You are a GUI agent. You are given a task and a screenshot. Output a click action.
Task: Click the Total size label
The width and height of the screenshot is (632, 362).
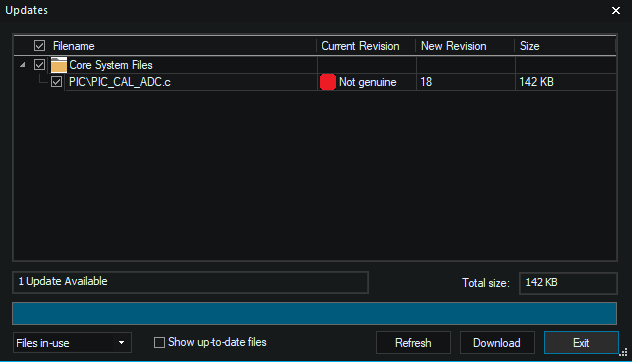(x=486, y=283)
